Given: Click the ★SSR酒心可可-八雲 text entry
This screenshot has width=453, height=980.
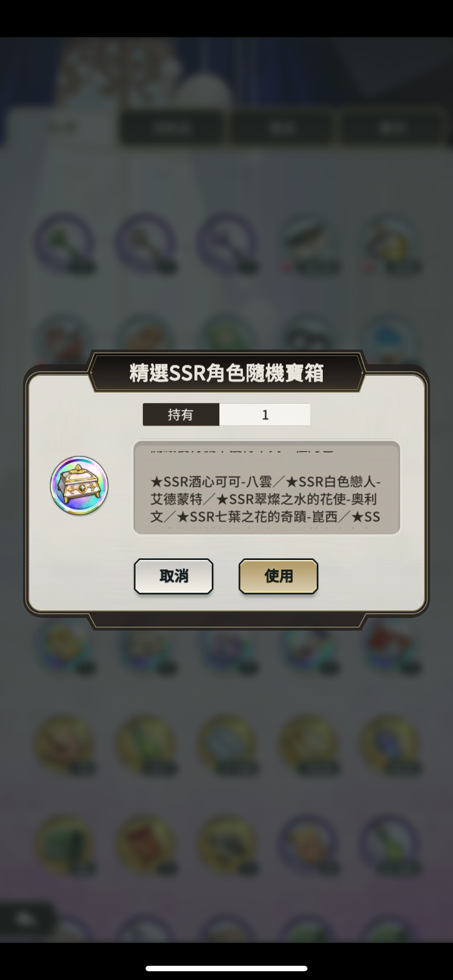Looking at the screenshot, I should pos(211,482).
